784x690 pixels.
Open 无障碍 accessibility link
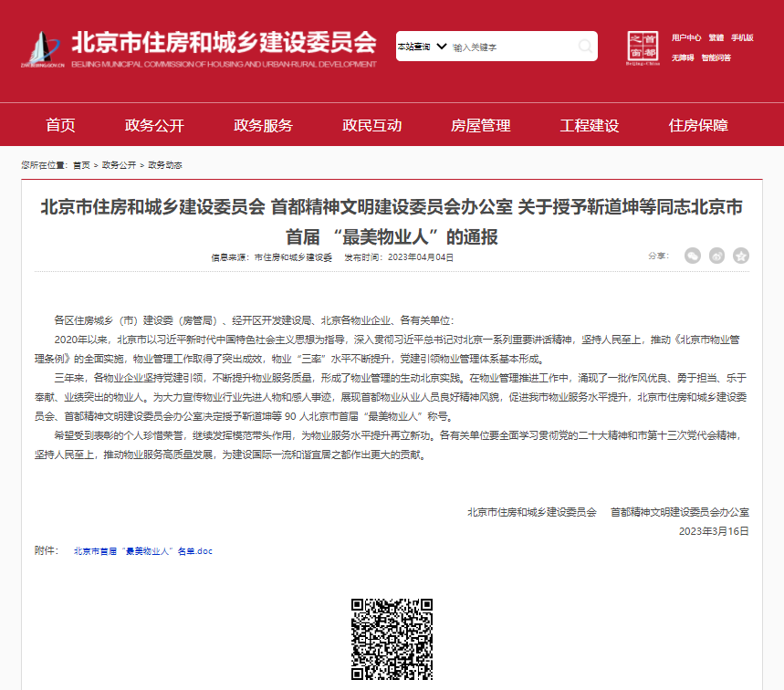click(x=683, y=57)
